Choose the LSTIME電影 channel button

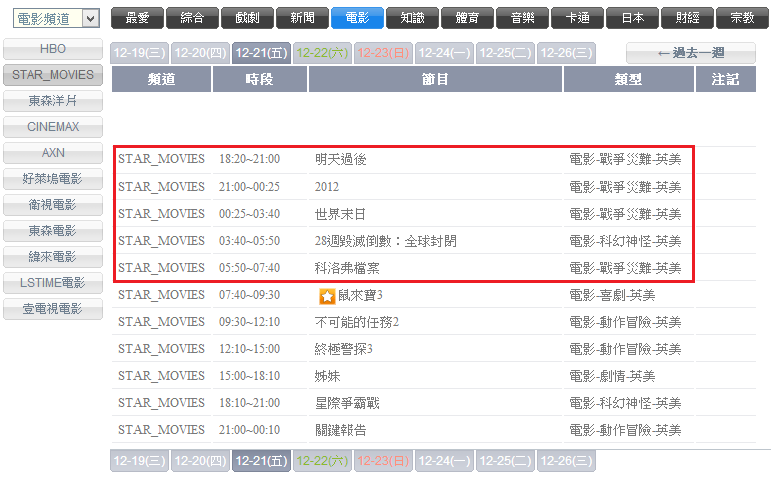pyautogui.click(x=53, y=283)
